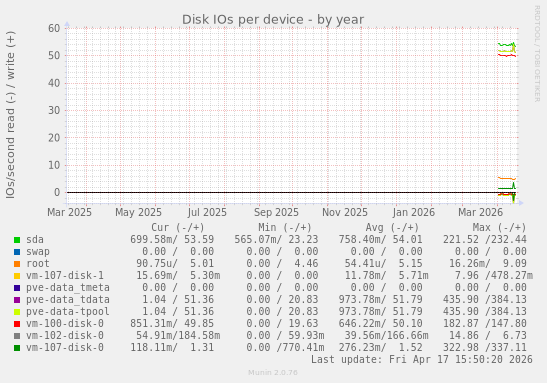Click vm-107-disk-1 max value 7.96 /478.27m
Screen dimensions: 547x383
(494, 276)
